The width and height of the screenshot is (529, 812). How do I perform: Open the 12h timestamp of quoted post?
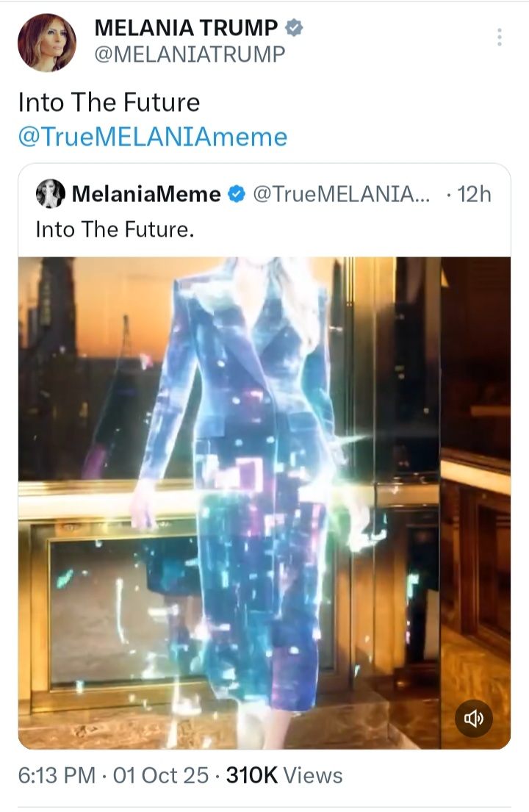[474, 194]
